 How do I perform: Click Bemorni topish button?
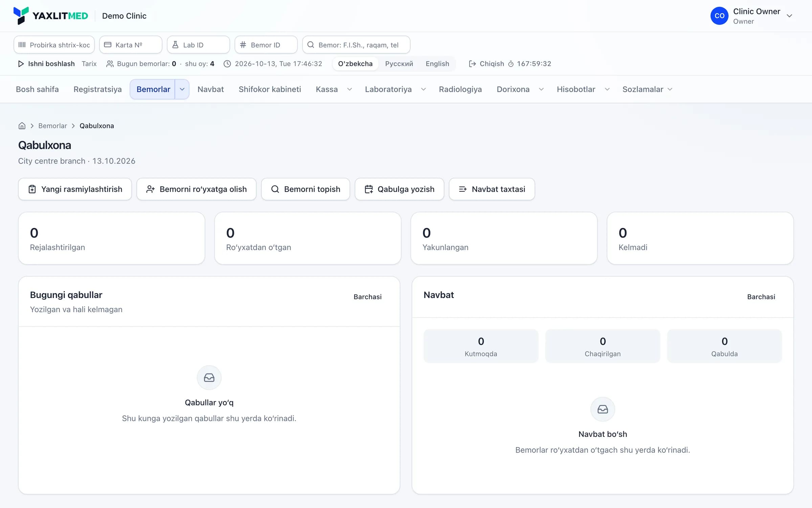click(x=306, y=189)
